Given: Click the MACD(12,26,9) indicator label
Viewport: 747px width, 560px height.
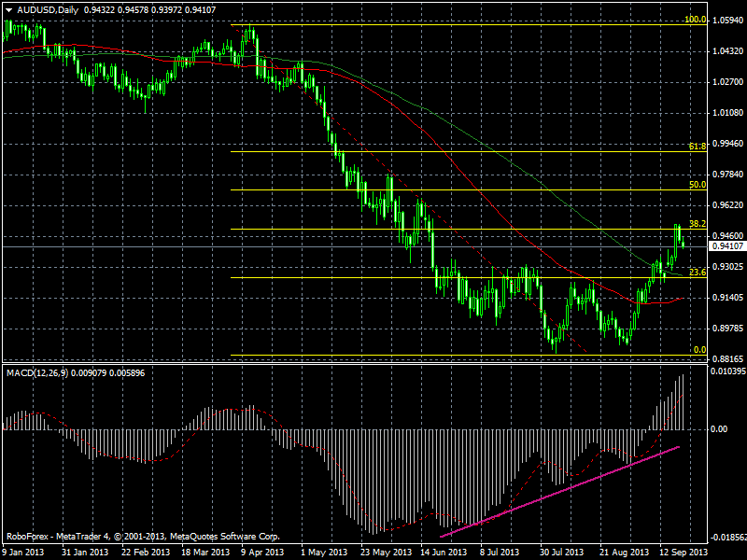Looking at the screenshot, I should [37, 372].
